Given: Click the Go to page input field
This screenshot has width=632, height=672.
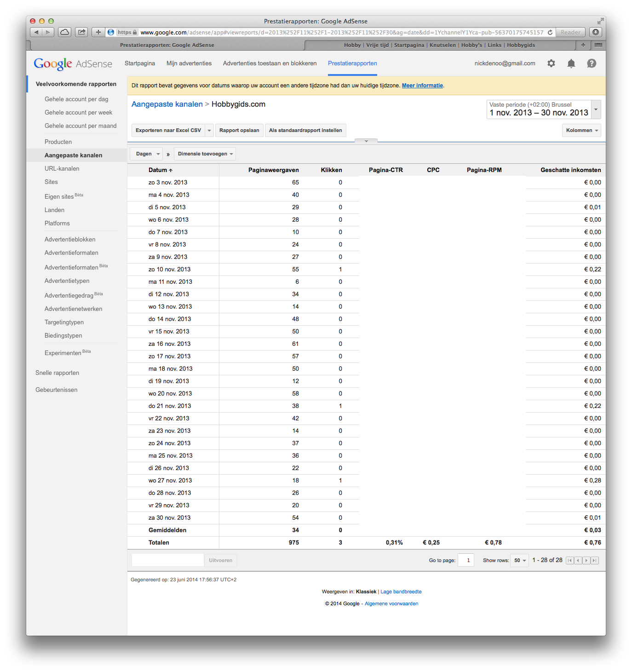Looking at the screenshot, I should point(466,560).
